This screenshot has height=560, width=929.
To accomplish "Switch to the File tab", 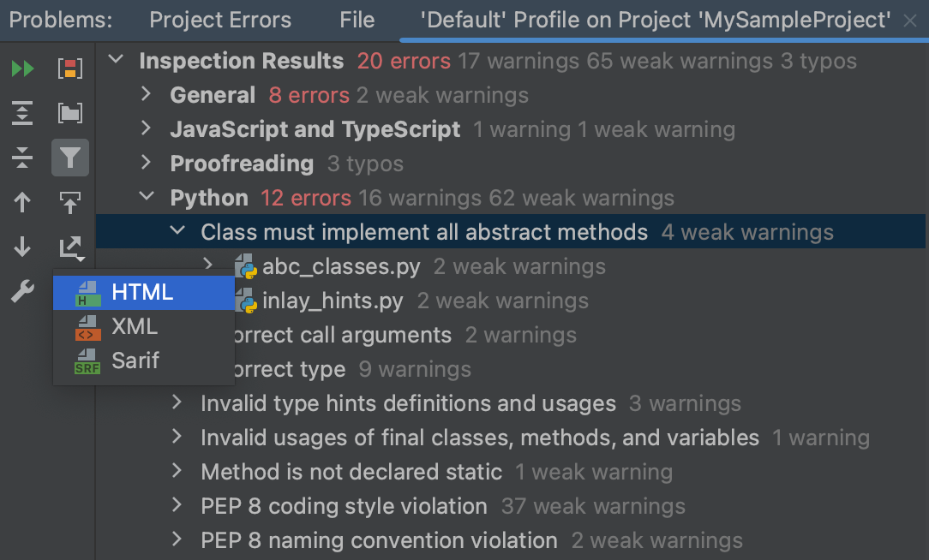I will point(356,20).
